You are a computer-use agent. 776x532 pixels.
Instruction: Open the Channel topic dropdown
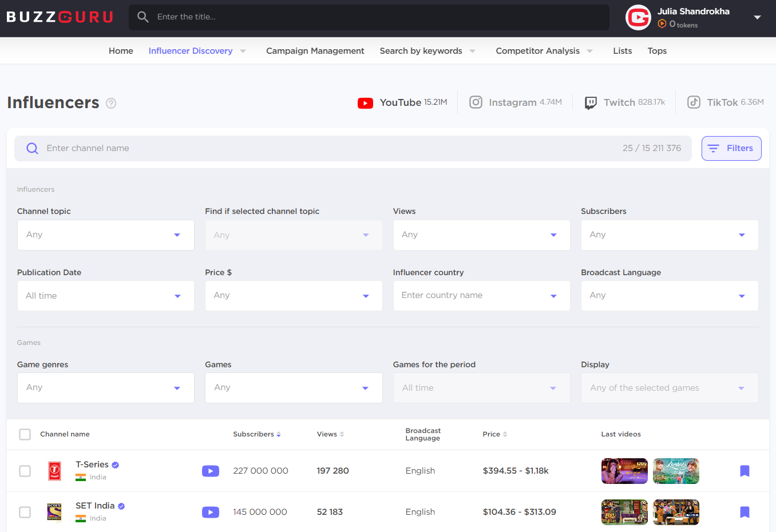[106, 235]
